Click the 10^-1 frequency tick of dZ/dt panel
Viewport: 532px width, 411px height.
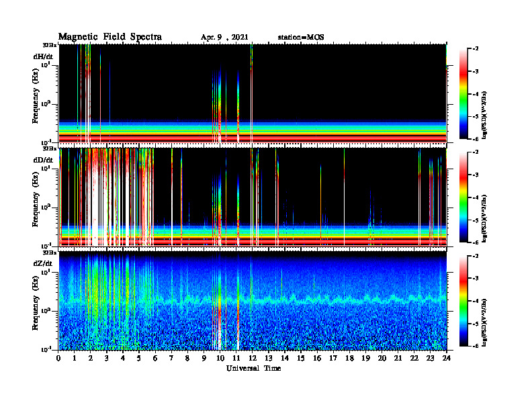[x=47, y=349]
